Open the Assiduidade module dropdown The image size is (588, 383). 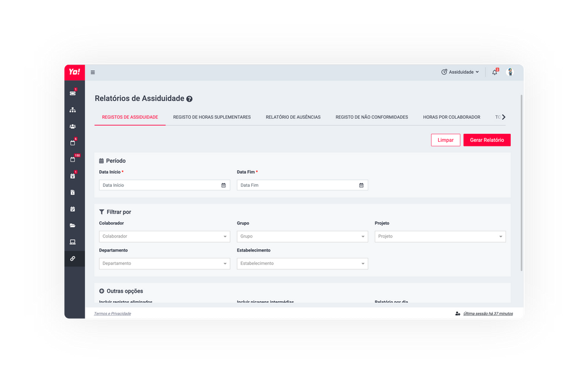(460, 72)
